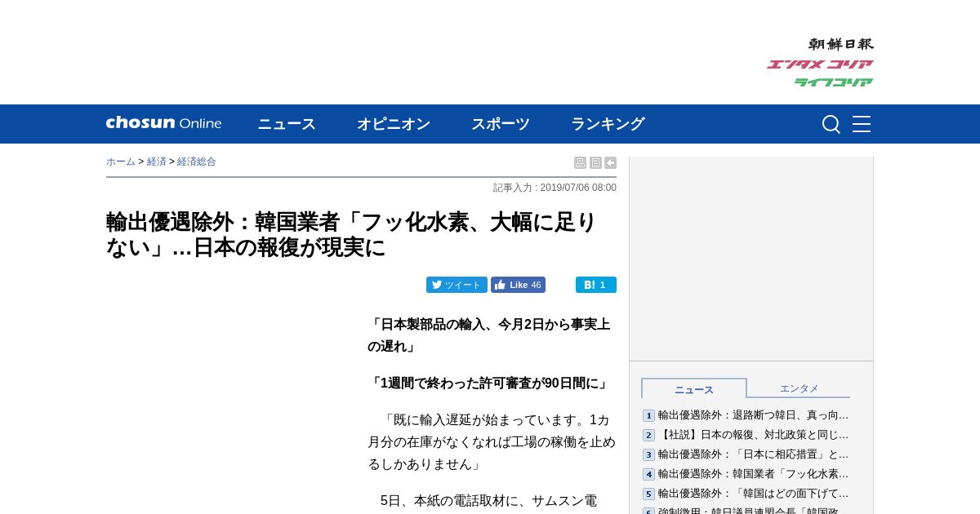Open the hamburger menu icon

click(x=862, y=124)
